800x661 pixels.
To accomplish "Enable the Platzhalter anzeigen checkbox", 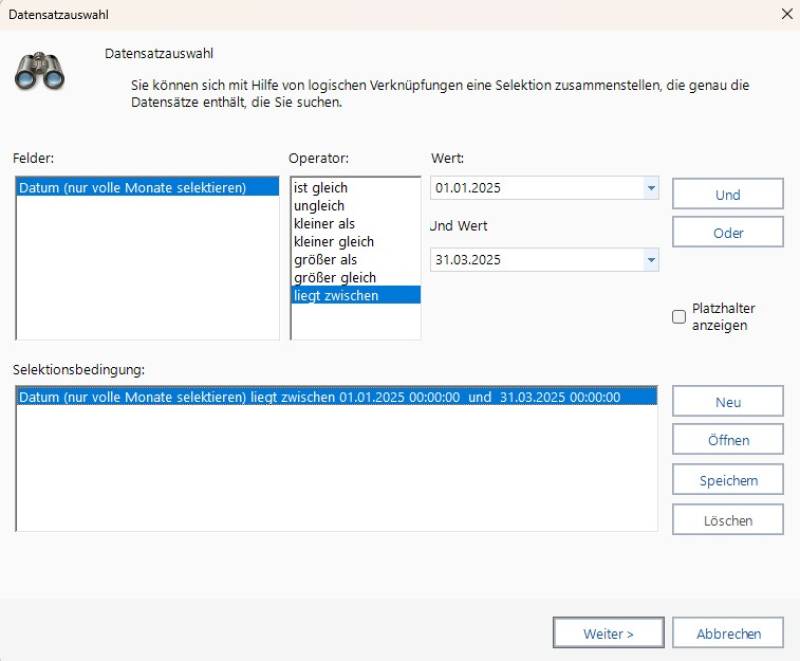I will [679, 317].
